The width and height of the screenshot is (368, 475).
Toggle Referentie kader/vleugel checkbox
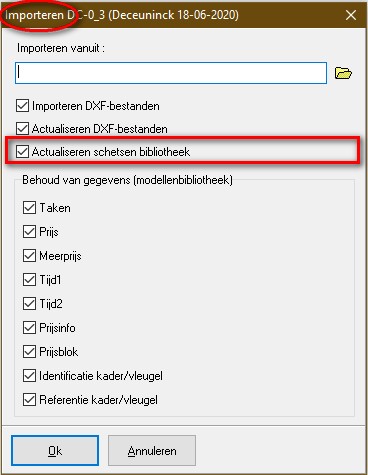(x=29, y=400)
